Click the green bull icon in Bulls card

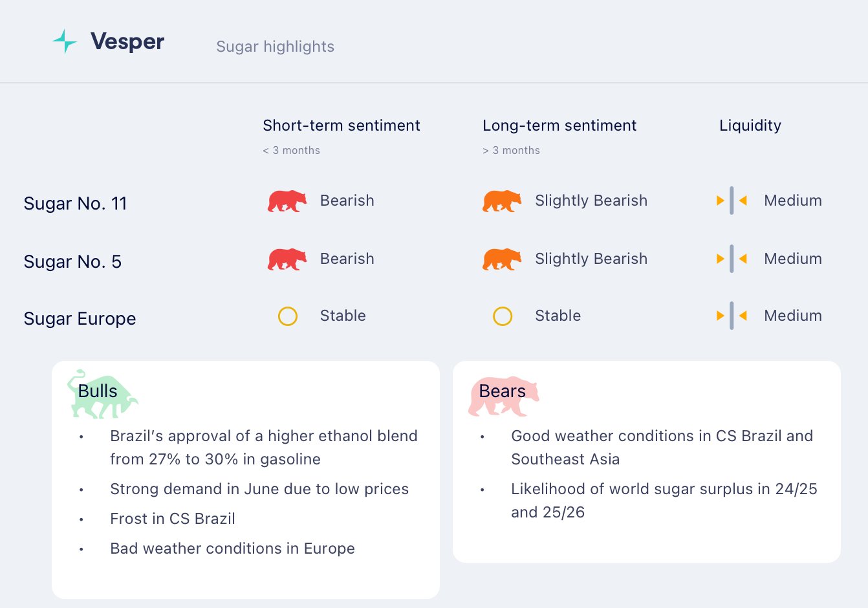click(x=102, y=394)
